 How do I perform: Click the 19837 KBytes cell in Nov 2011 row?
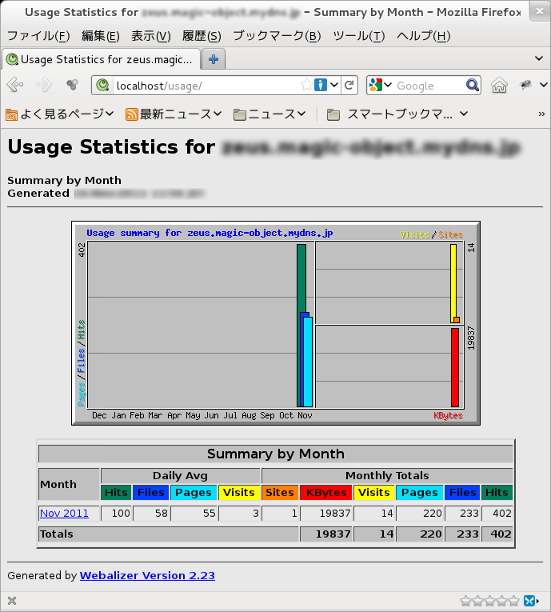326,513
